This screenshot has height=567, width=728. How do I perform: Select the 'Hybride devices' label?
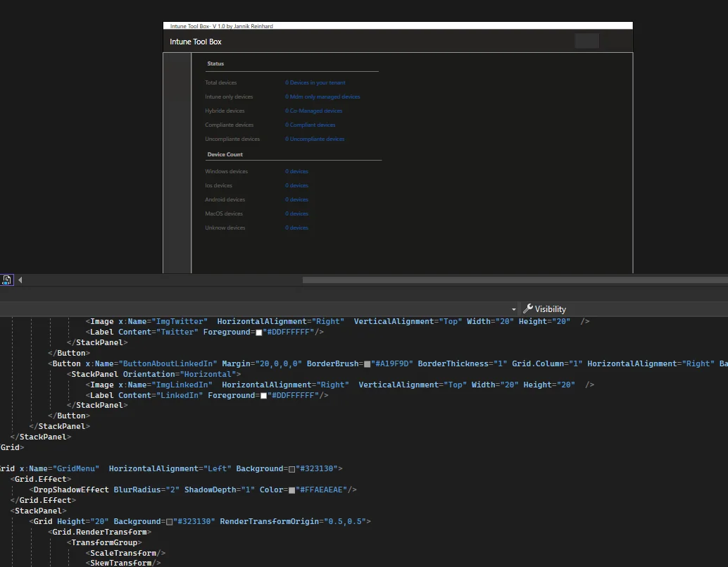coord(225,111)
